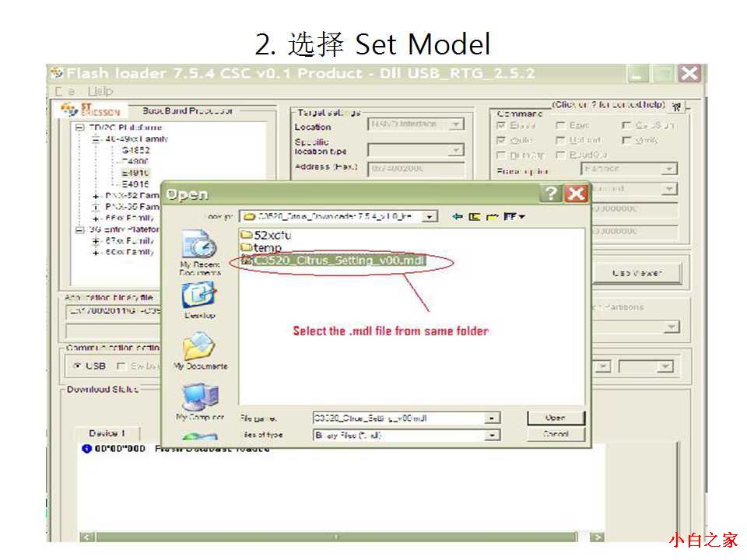Expand the PNX-35 Family tree node

point(96,207)
